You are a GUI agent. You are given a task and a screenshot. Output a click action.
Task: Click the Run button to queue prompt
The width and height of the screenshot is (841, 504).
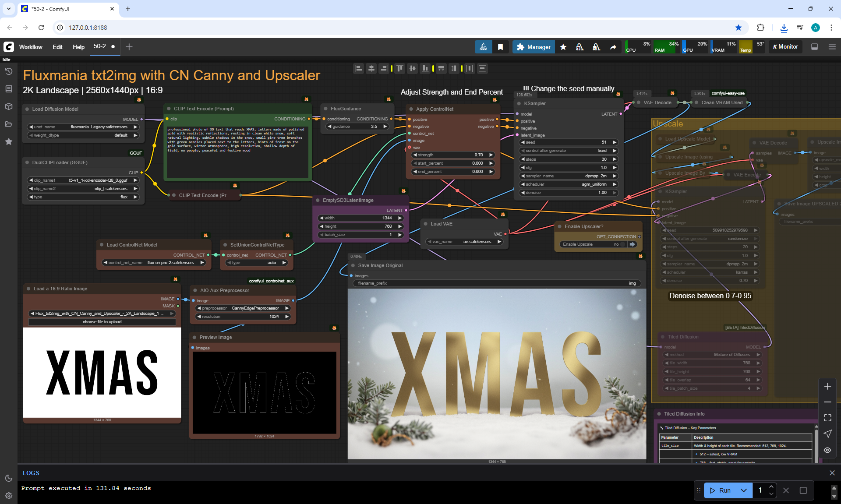tap(720, 490)
